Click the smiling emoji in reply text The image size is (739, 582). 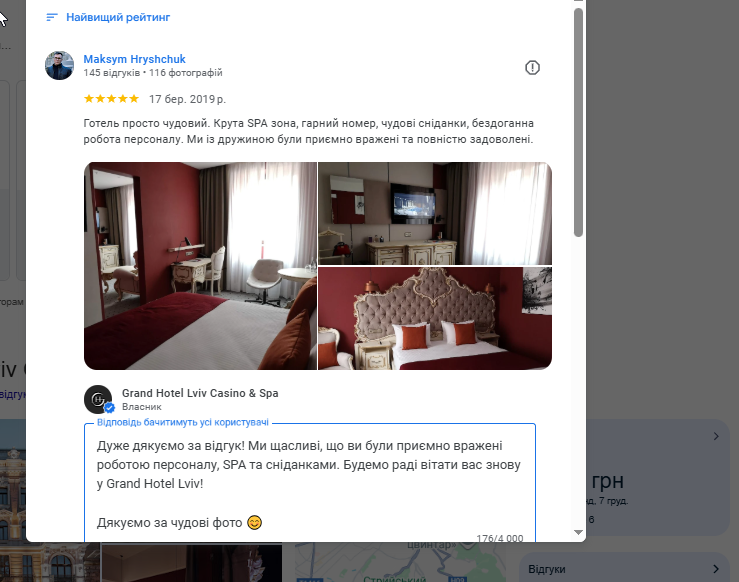255,523
